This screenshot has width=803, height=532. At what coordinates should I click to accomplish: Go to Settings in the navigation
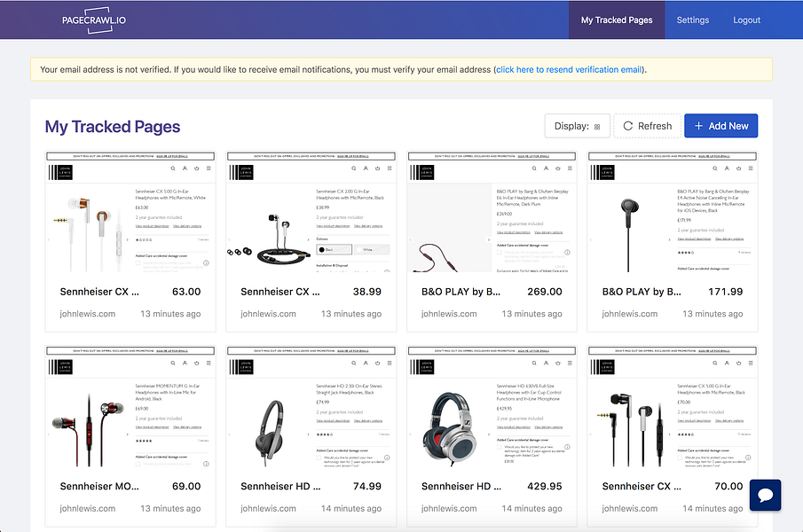[x=692, y=20]
